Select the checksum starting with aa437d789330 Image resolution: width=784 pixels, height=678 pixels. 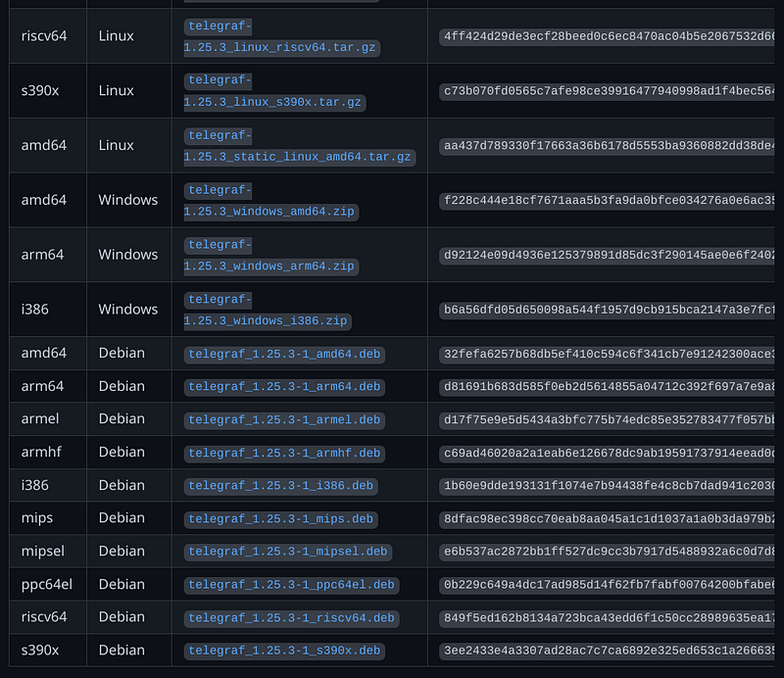pyautogui.click(x=607, y=146)
